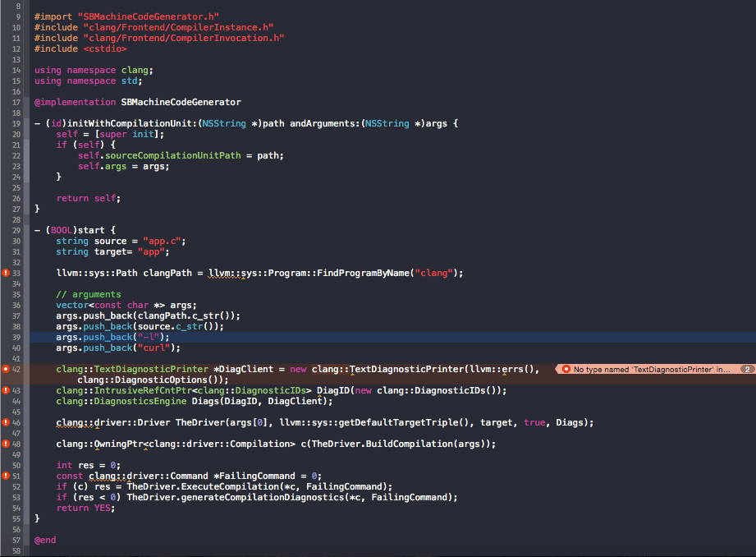Viewport: 756px width, 557px height.
Task: Click OwningPtr on line 48
Action: point(118,444)
